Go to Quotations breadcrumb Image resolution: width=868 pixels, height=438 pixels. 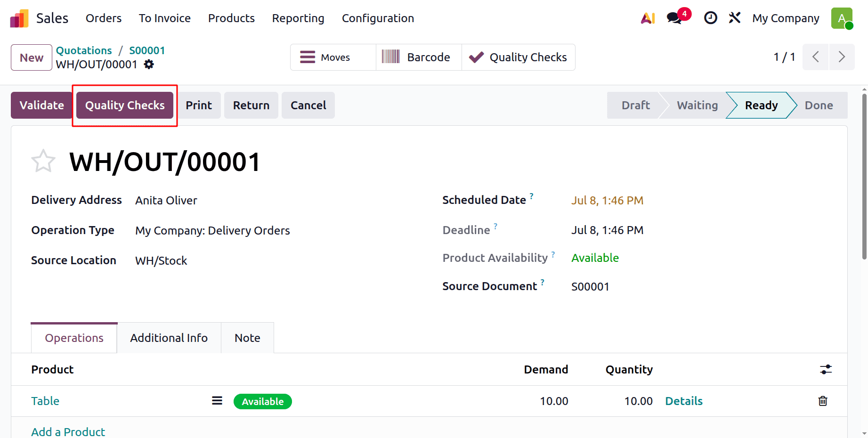[x=84, y=50]
